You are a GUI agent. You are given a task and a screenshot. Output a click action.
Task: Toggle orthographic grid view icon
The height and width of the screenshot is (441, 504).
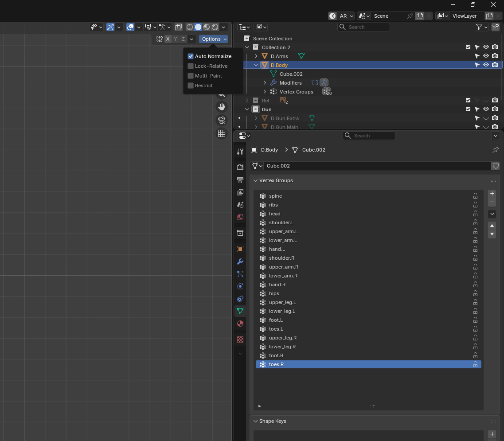(222, 133)
